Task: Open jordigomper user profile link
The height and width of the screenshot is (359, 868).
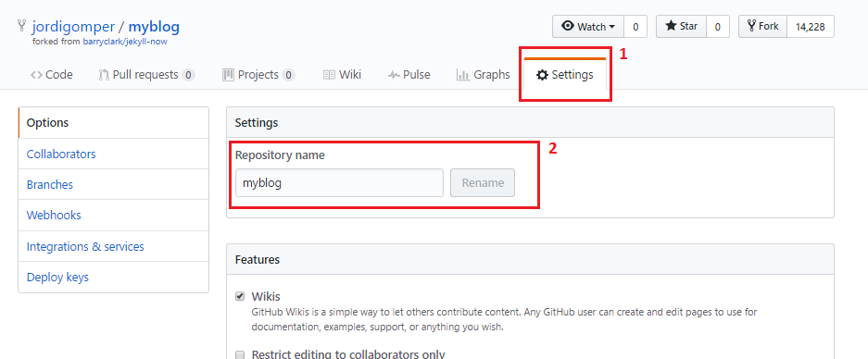Action: tap(73, 27)
